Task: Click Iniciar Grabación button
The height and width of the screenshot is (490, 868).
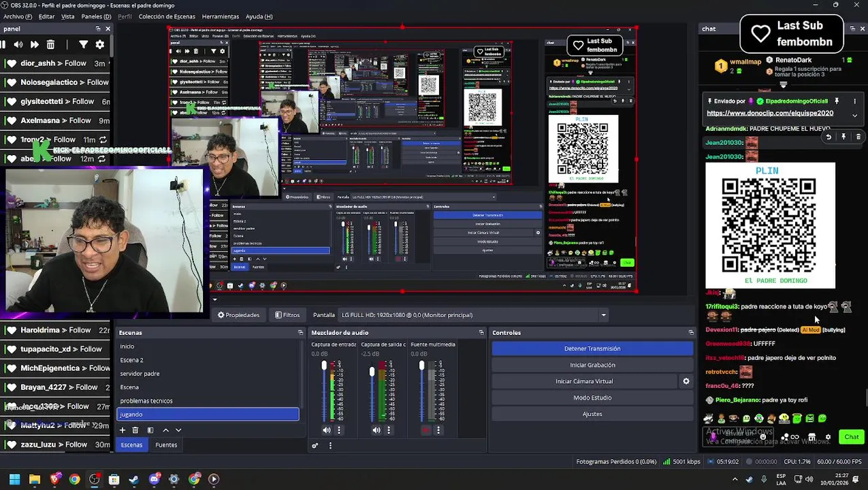Action: point(592,365)
